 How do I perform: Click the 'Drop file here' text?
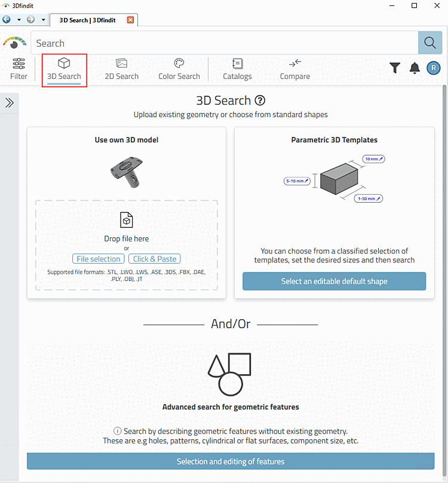click(x=127, y=239)
